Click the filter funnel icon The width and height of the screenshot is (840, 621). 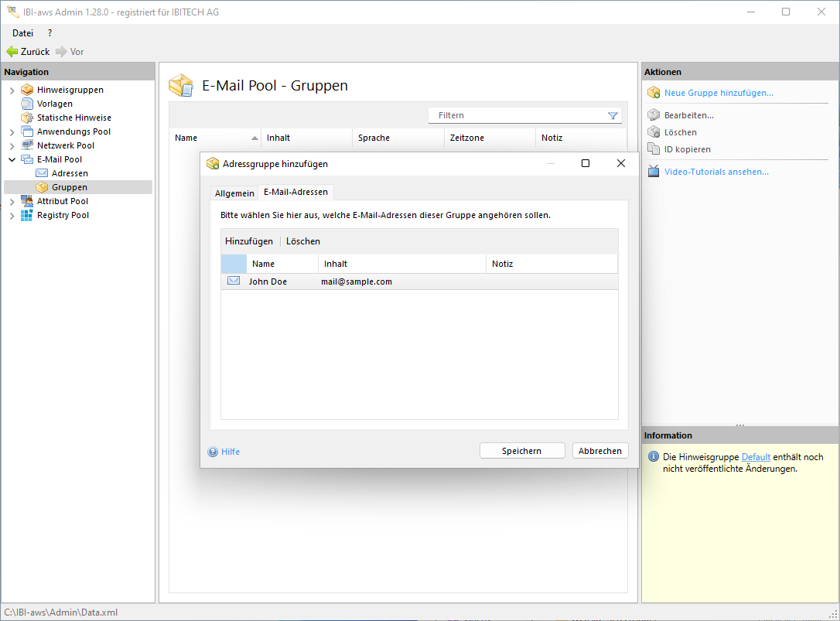tap(613, 116)
